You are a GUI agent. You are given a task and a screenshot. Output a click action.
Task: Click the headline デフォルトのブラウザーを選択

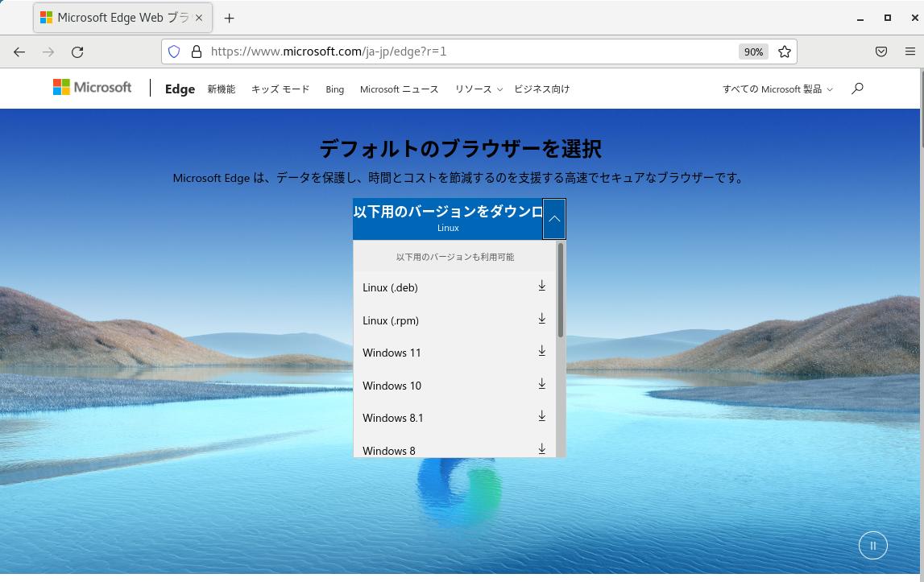[460, 148]
